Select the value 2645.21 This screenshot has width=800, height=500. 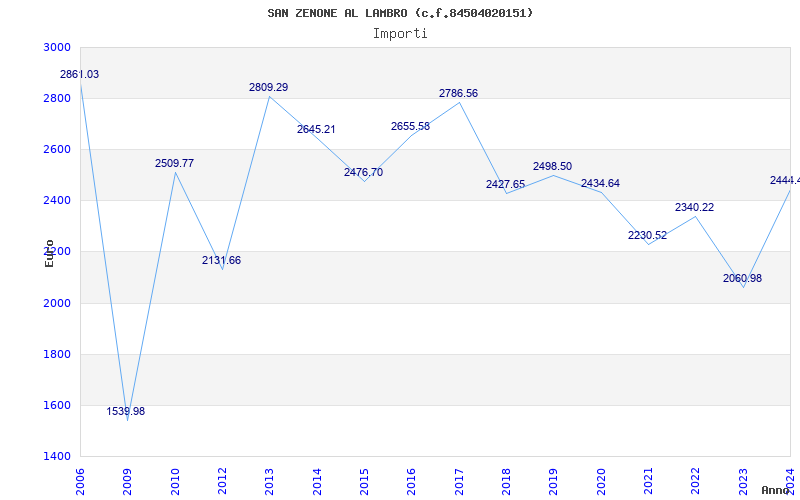coord(316,129)
